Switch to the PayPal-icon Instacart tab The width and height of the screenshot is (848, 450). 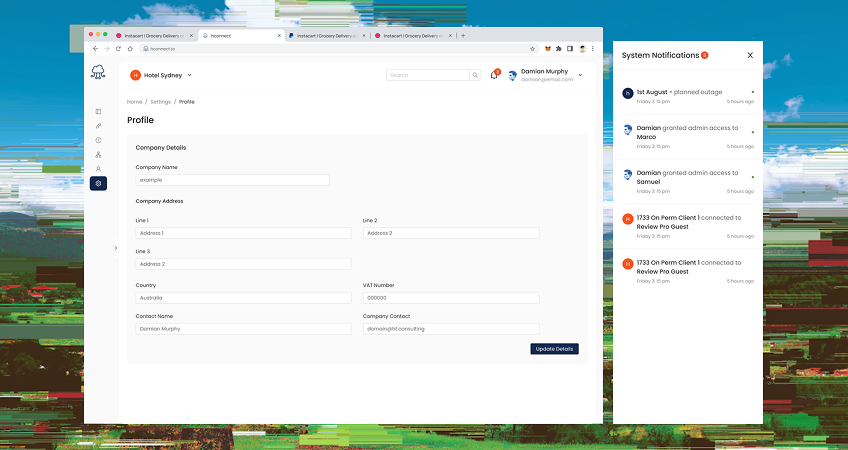point(327,36)
